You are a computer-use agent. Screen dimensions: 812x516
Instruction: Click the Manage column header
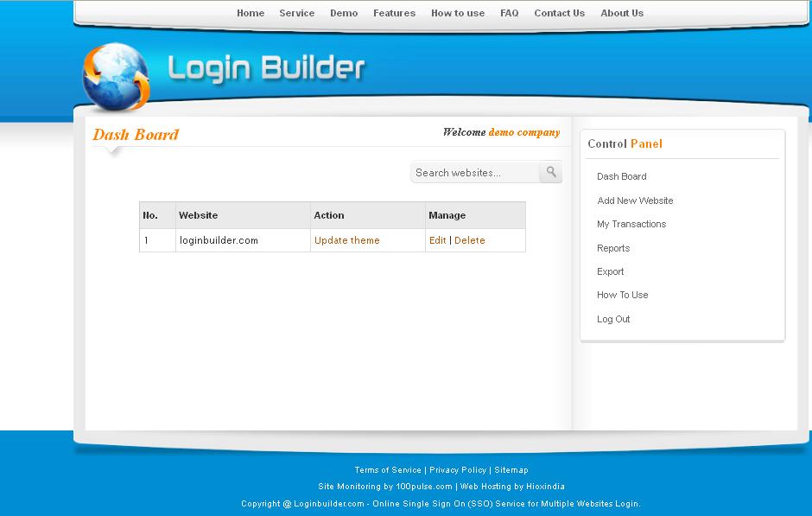pyautogui.click(x=475, y=215)
